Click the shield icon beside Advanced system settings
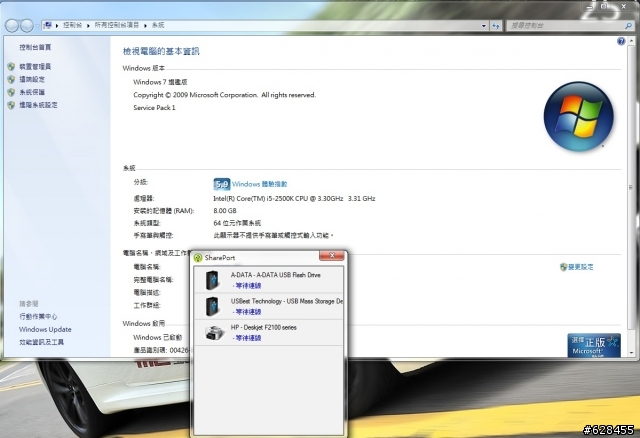 coord(11,105)
